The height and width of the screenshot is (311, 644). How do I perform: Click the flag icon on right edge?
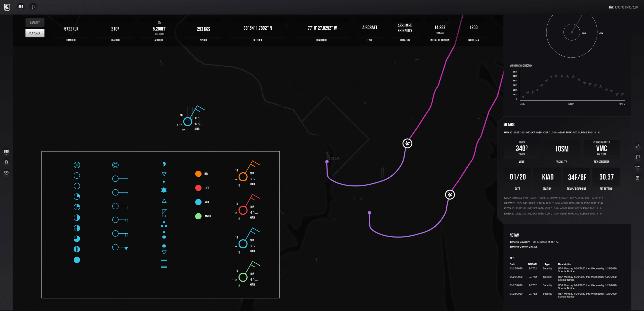[638, 157]
